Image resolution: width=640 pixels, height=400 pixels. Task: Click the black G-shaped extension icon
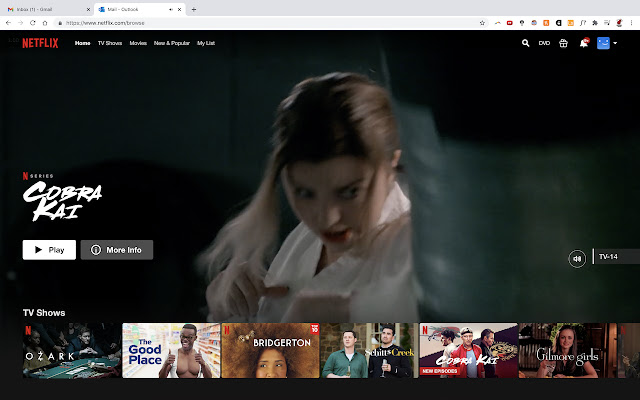click(x=558, y=23)
